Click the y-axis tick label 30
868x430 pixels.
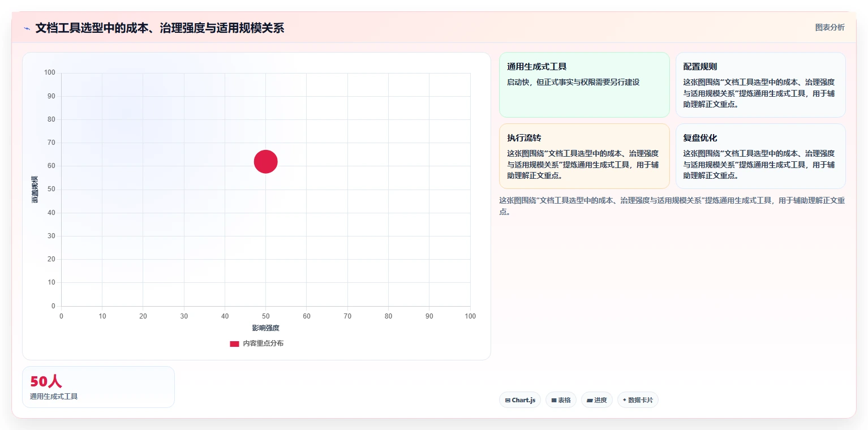(x=51, y=236)
